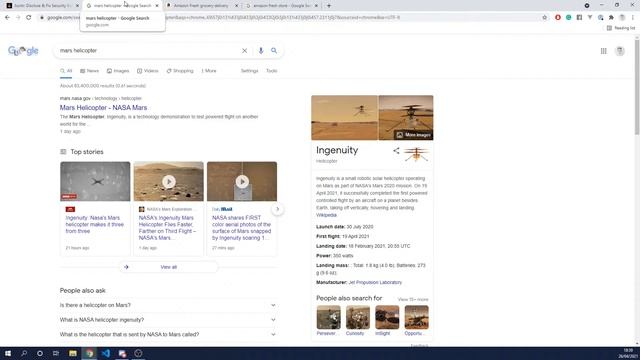Open Visual Studio Code from the taskbar

point(105,353)
